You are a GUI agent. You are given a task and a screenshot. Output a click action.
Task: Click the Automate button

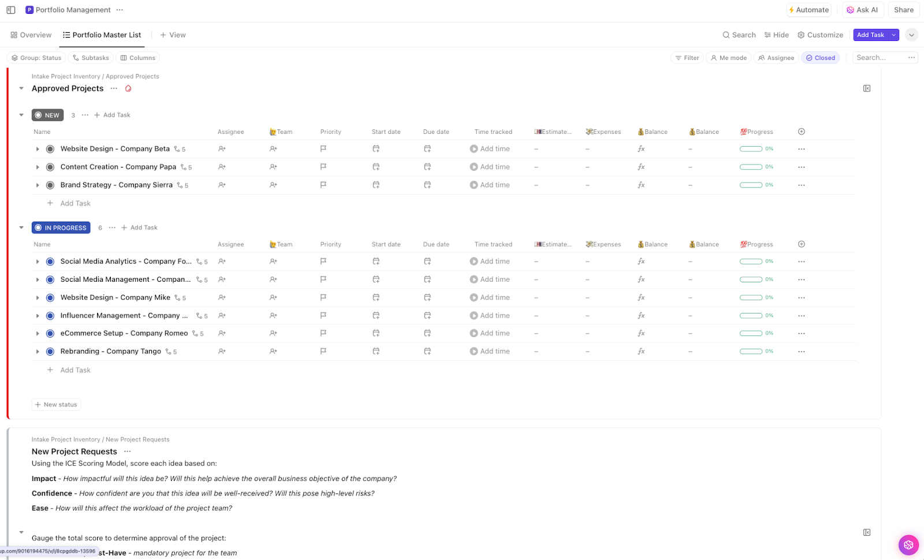808,10
